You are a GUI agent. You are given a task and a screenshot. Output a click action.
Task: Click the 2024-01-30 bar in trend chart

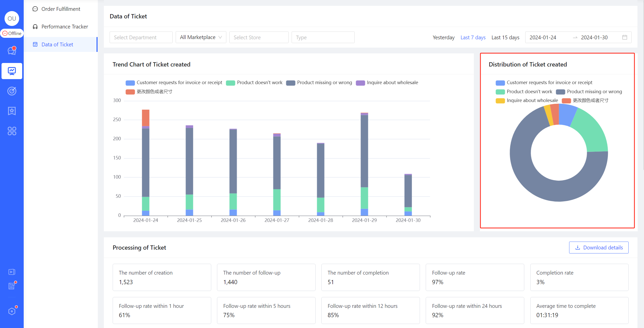pos(408,195)
